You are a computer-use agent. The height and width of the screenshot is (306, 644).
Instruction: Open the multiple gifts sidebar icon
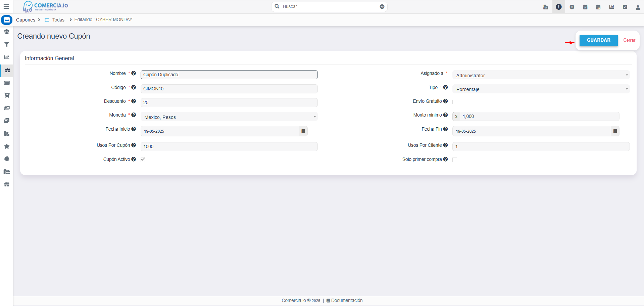click(7, 172)
